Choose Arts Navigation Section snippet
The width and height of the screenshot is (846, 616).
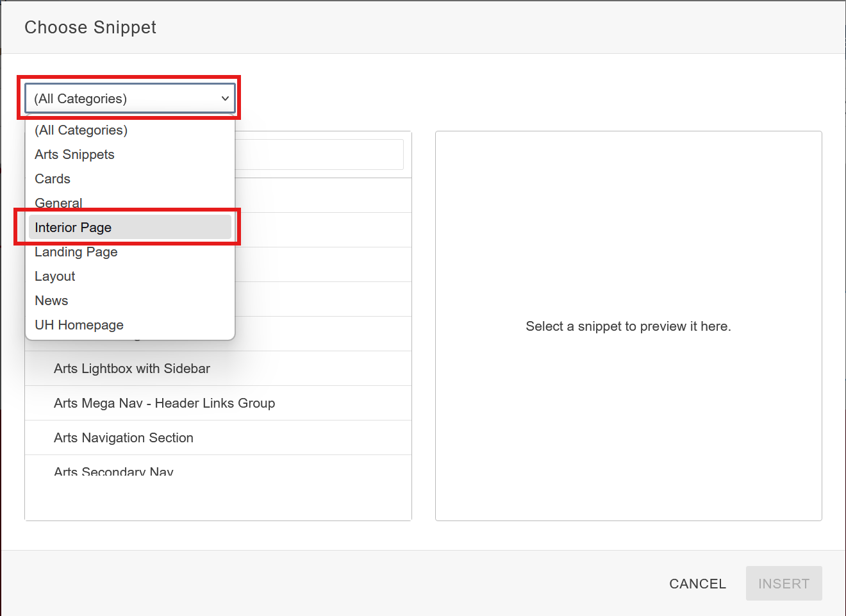[124, 438]
